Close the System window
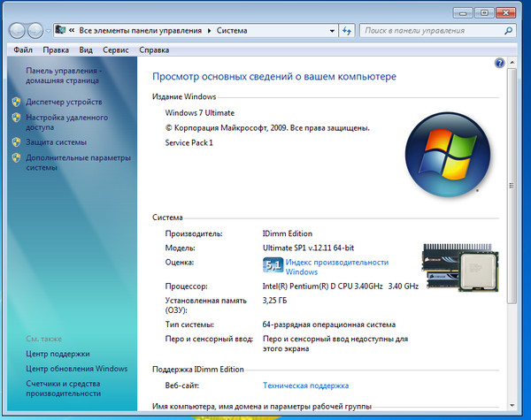The width and height of the screenshot is (531, 420). tap(506, 13)
